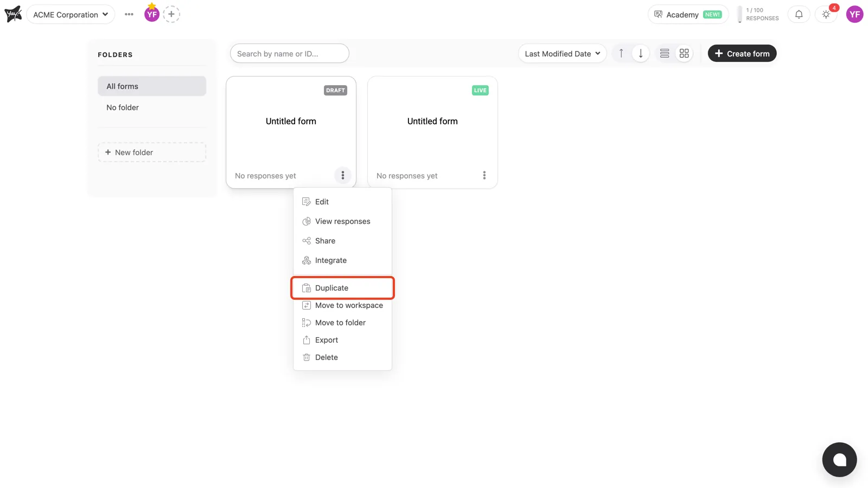This screenshot has width=868, height=488.
Task: Open the ACME Corporation workspace dropdown
Action: click(x=71, y=15)
